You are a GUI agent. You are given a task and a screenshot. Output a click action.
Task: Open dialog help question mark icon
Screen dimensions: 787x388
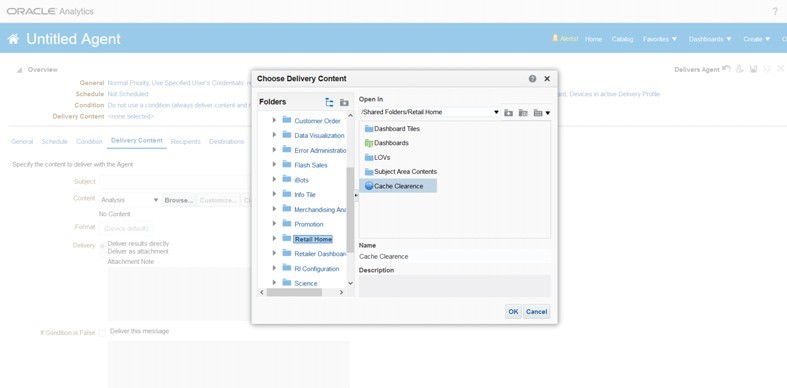pos(532,79)
